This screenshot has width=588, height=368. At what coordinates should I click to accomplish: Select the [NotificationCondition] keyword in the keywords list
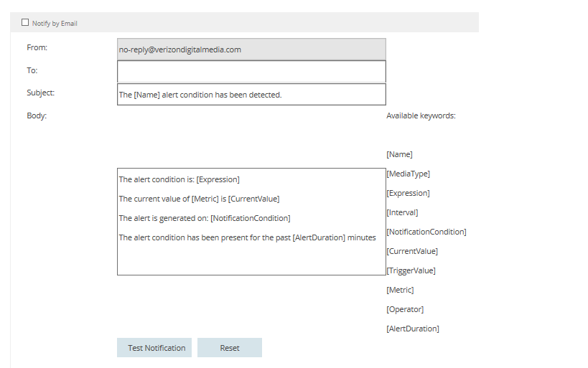coord(426,232)
